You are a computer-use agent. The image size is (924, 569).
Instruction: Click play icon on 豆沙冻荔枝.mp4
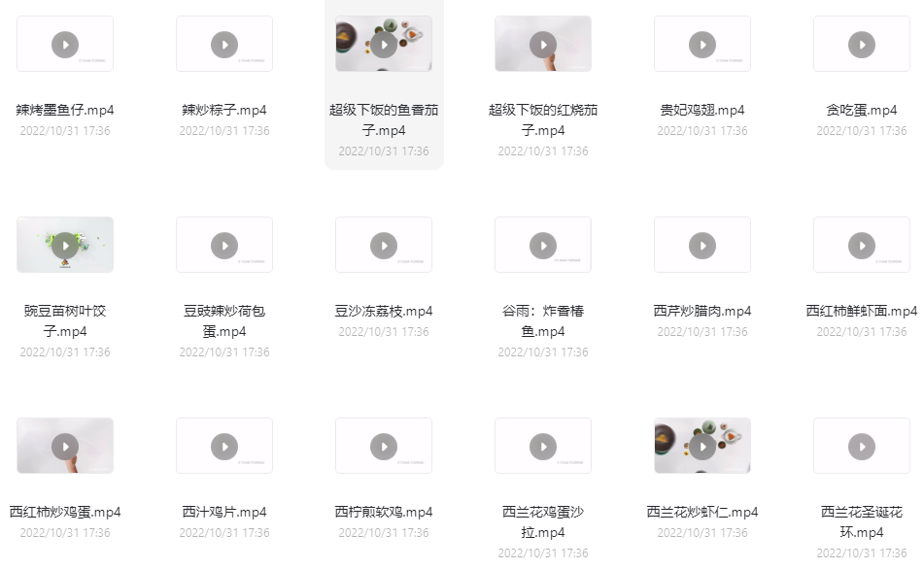click(x=384, y=246)
